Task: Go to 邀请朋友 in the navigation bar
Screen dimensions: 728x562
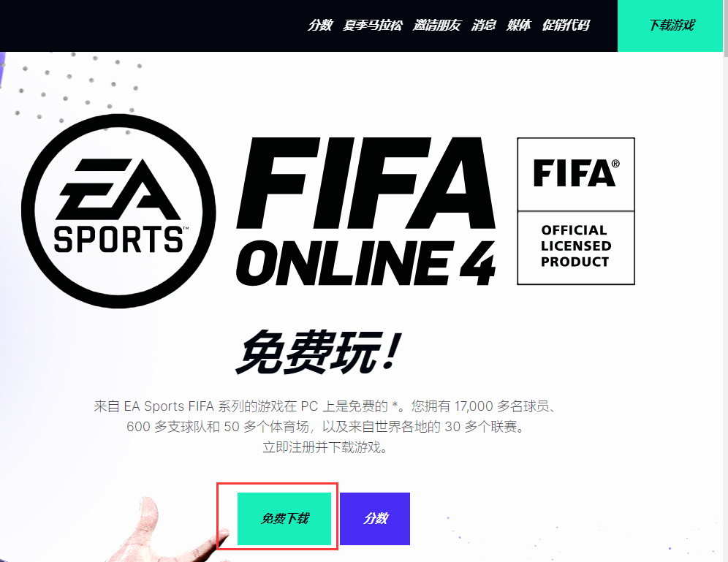Action: [x=437, y=25]
